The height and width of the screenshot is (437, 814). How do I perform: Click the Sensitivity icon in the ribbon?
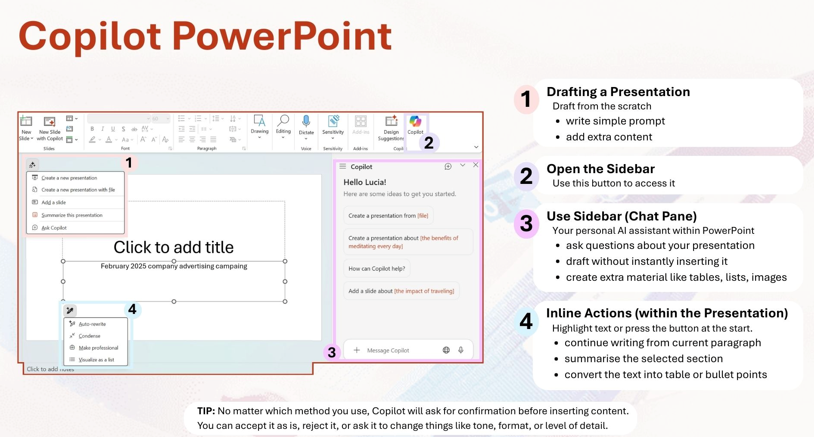(x=333, y=124)
